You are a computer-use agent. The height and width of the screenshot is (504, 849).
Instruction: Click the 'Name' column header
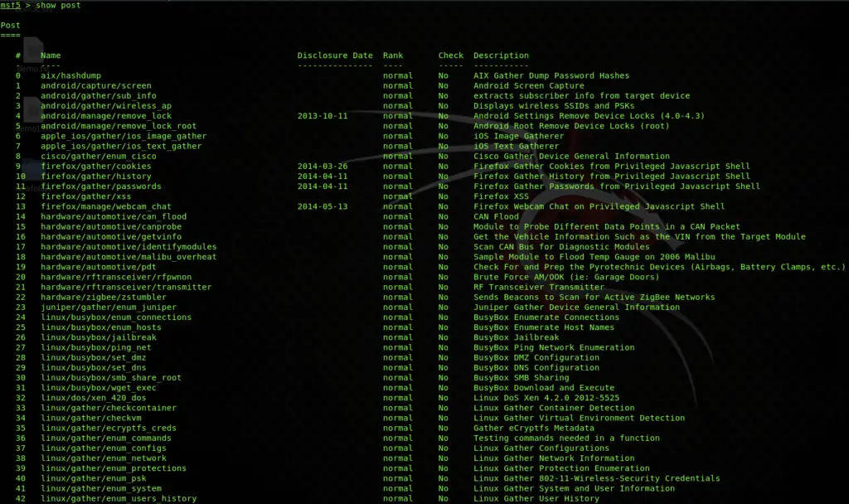[51, 56]
